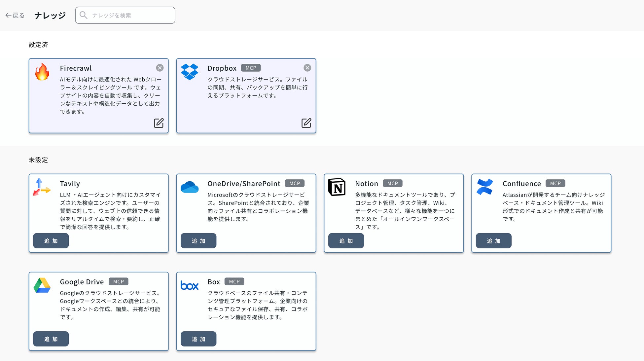Open edit for Firecrawl card
The image size is (644, 361).
[159, 123]
